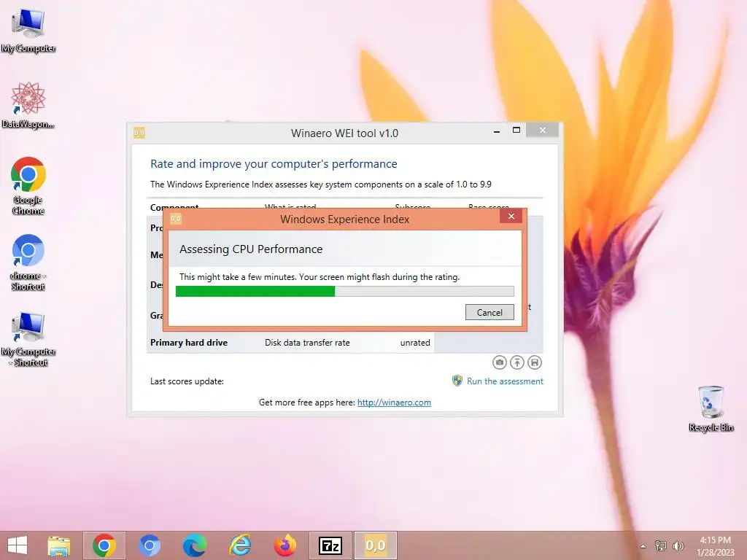747x560 pixels.
Task: Launch Microsoft Edge from the taskbar
Action: 194,545
